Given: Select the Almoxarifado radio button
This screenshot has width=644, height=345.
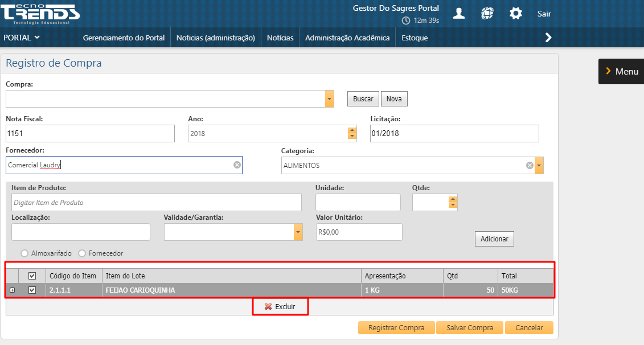Looking at the screenshot, I should point(24,253).
